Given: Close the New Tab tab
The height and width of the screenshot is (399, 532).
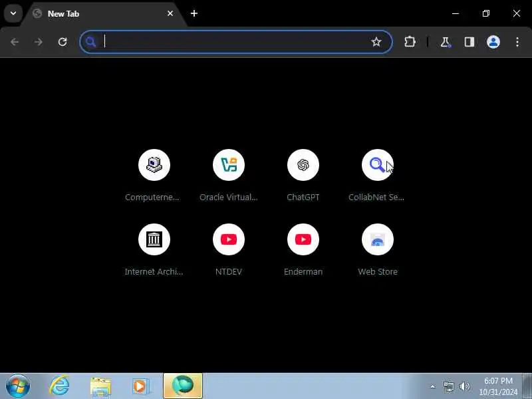Looking at the screenshot, I should tap(170, 13).
